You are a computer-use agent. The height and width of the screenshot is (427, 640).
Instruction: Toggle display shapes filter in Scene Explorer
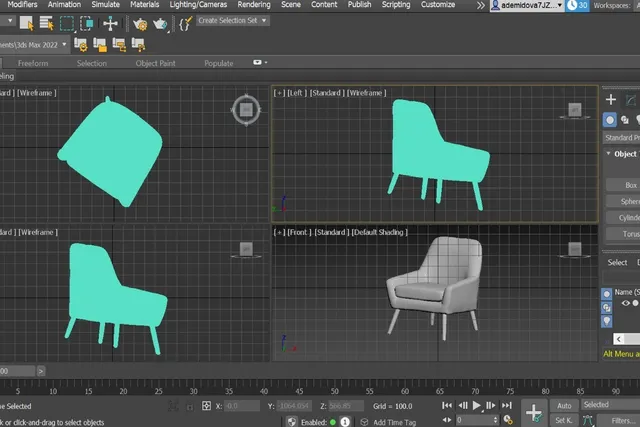607,307
